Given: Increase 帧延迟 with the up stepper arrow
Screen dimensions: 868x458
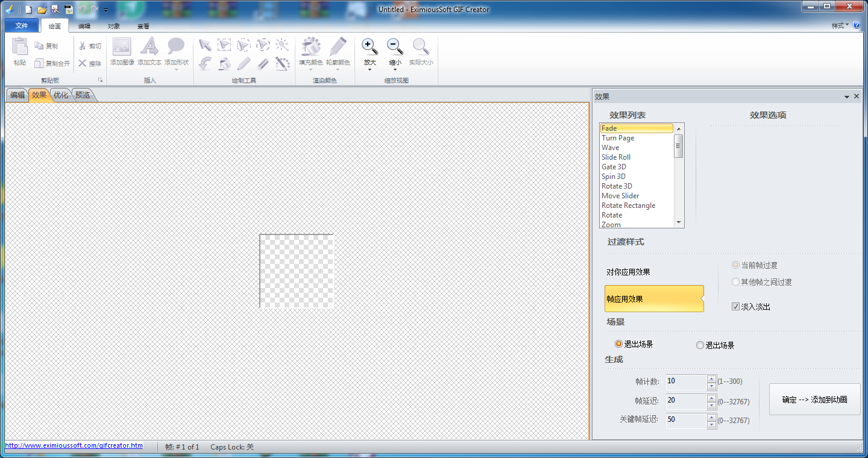Looking at the screenshot, I should tap(712, 398).
